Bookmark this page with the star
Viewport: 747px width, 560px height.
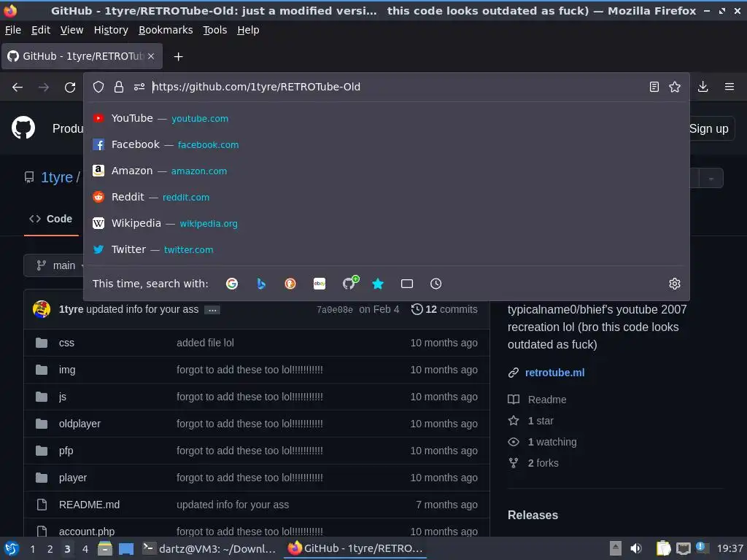675,87
